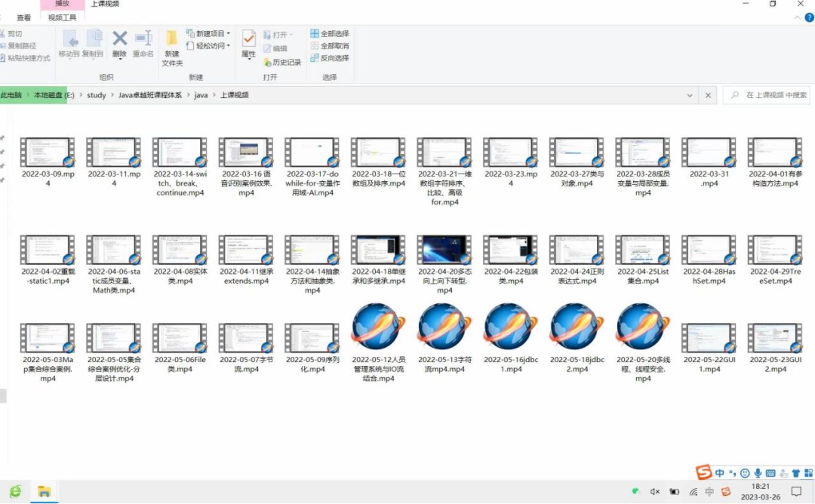The image size is (815, 504).
Task: Navigate to the study folder in breadcrumb
Action: (97, 96)
